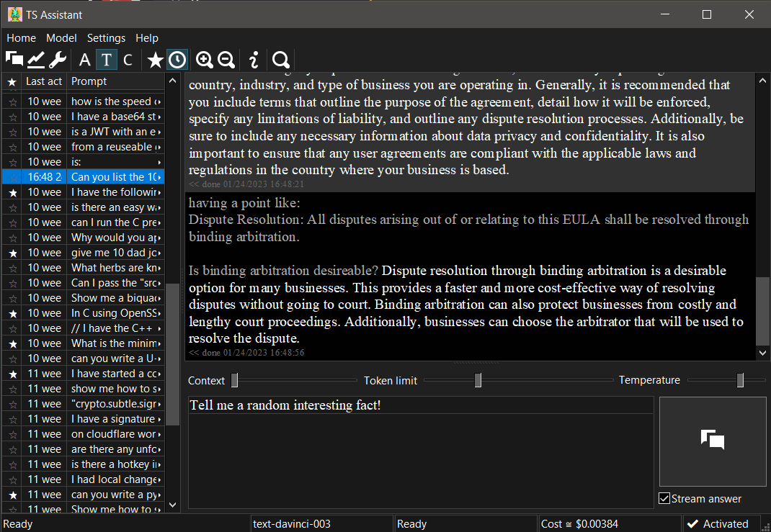Toggle the clock history icon in toolbar
This screenshot has height=532, width=771.
(x=177, y=60)
